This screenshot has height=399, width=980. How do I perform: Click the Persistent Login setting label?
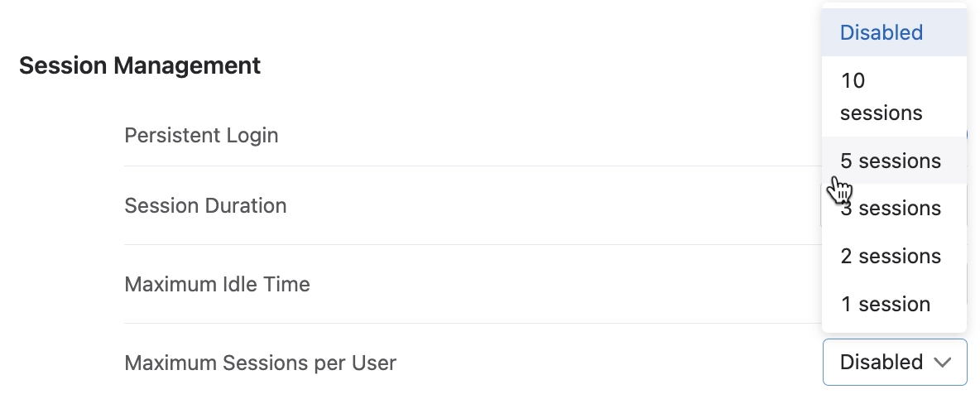coord(201,135)
